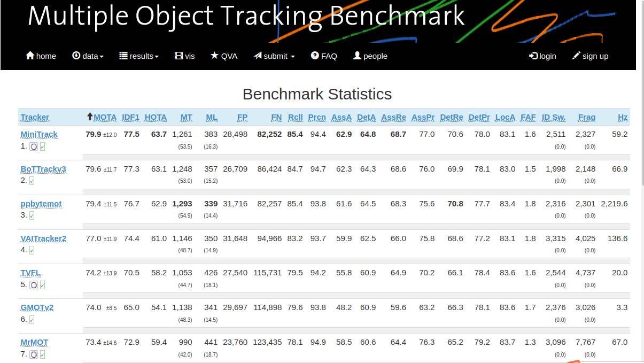Click the checkmark box under ppbytemot

pyautogui.click(x=32, y=215)
